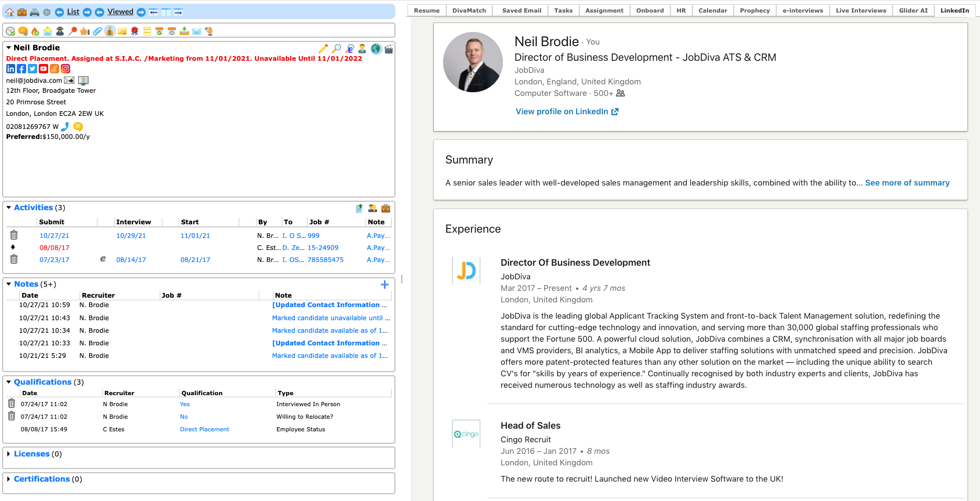This screenshot has height=501, width=980.
Task: Edit candidate with the pencil icon
Action: coord(323,49)
